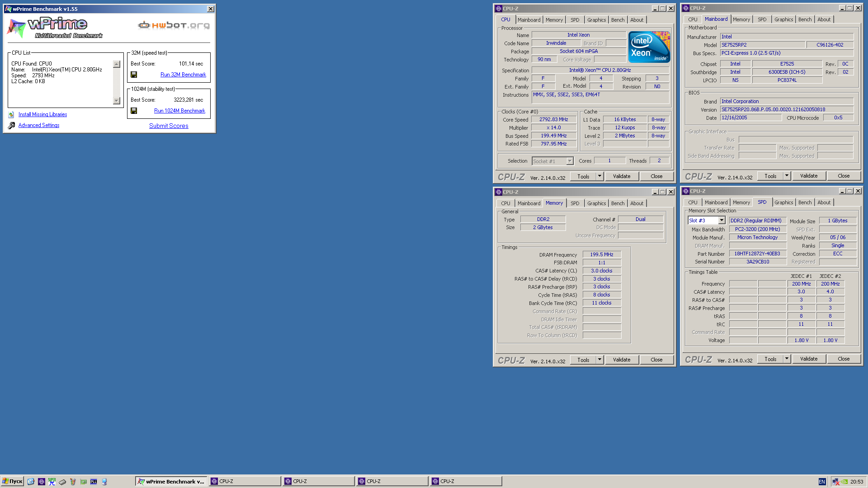This screenshot has height=488, width=868.
Task: Click the Tools button in the Memory window
Action: click(583, 360)
